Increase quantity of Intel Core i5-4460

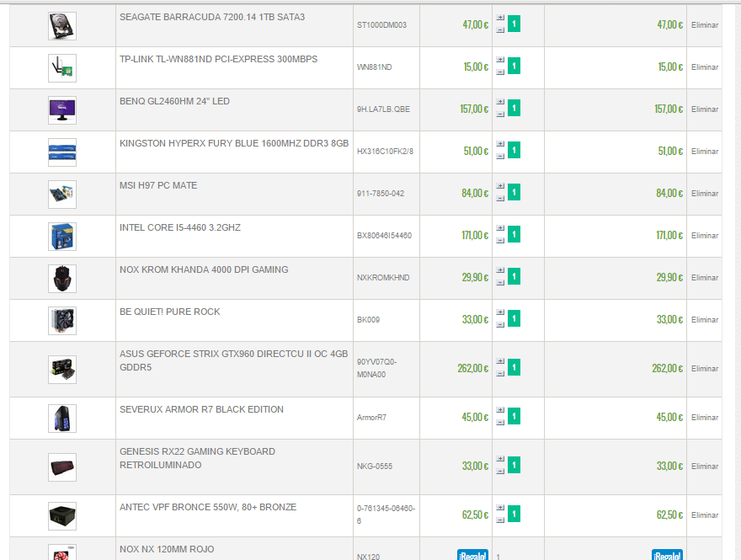[x=500, y=227]
